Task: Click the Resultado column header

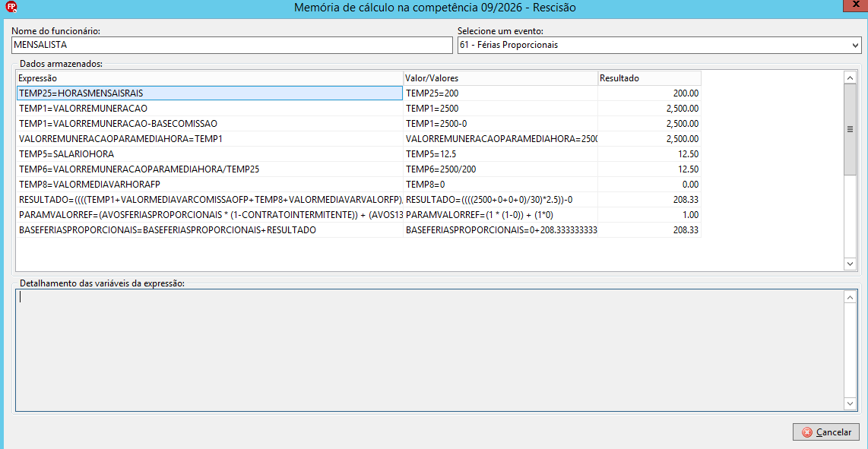Action: 649,78
